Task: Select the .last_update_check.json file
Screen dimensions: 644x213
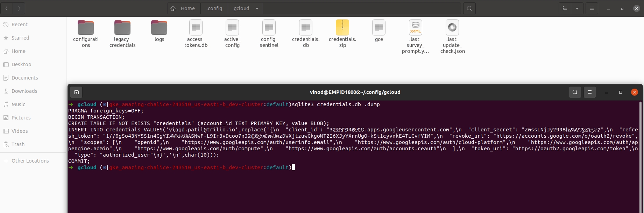Action: click(x=452, y=28)
